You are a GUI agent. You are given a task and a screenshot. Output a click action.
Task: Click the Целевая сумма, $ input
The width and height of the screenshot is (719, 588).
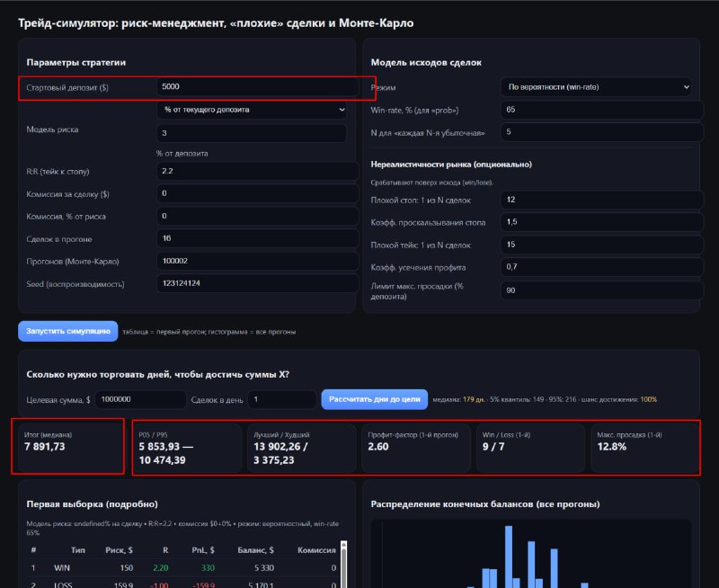coord(141,399)
